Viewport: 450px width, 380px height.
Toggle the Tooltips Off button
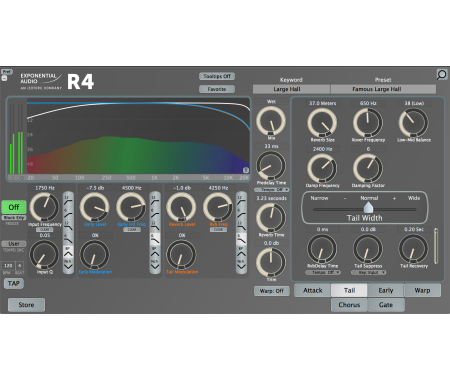tap(217, 76)
